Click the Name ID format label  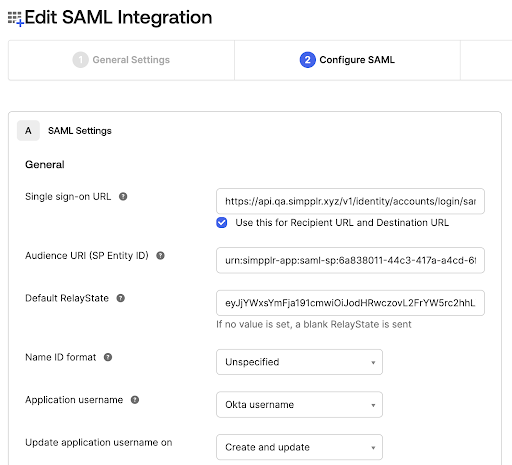tap(61, 357)
